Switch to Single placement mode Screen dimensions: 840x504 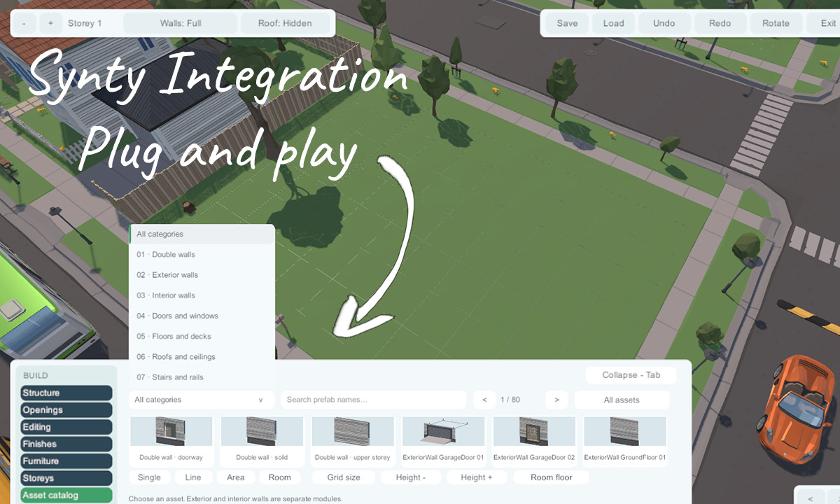149,477
